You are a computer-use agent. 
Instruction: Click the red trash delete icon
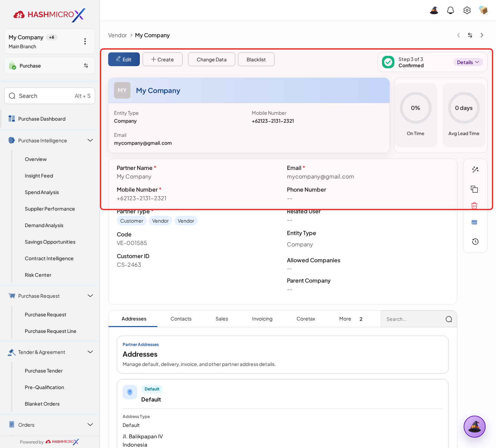tap(474, 206)
